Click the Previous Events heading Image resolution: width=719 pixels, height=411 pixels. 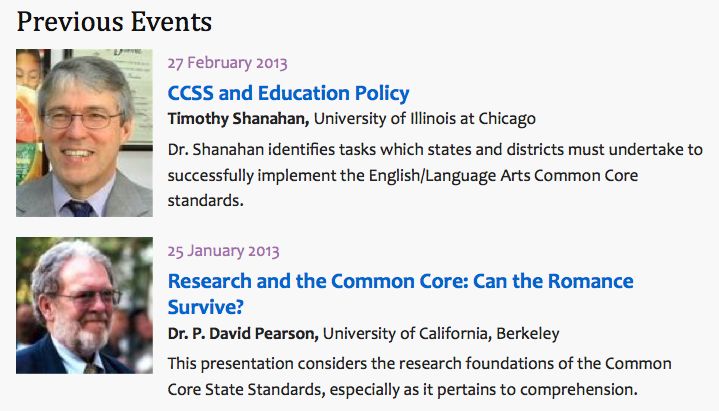pyautogui.click(x=114, y=22)
